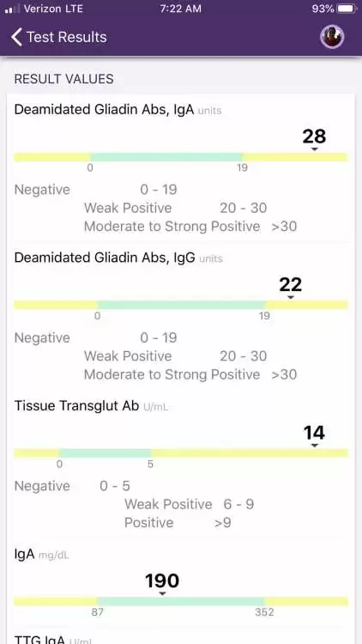This screenshot has width=362, height=644.
Task: Tap the 190 IgA marker triangle
Action: click(162, 593)
